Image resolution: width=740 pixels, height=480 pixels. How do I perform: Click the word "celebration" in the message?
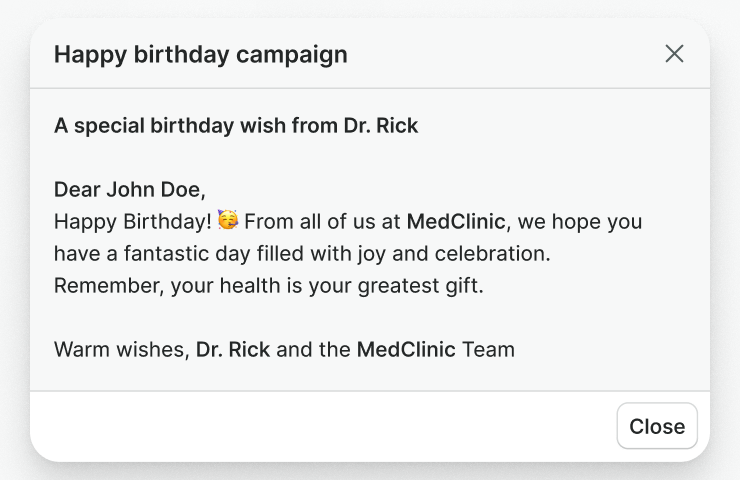(x=497, y=253)
